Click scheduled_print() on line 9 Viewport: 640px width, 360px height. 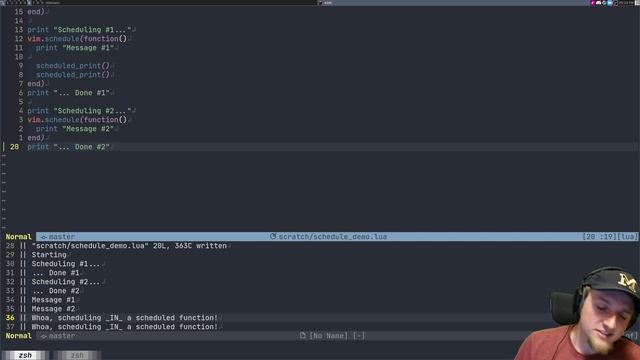tap(73, 66)
